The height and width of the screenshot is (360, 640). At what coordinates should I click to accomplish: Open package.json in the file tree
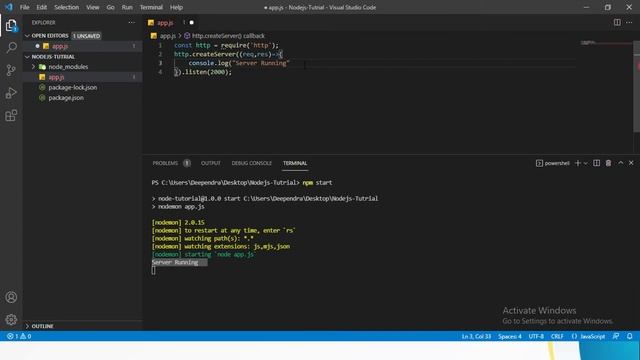coord(66,98)
